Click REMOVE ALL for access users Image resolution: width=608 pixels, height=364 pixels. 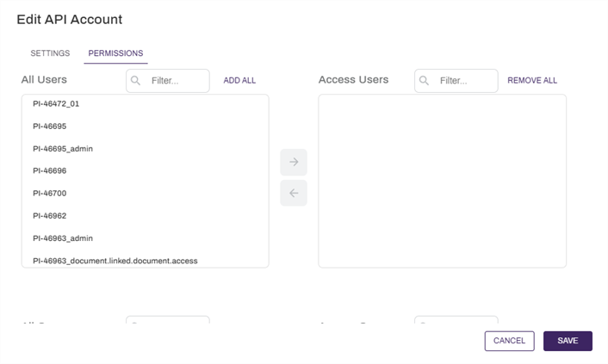pyautogui.click(x=532, y=81)
